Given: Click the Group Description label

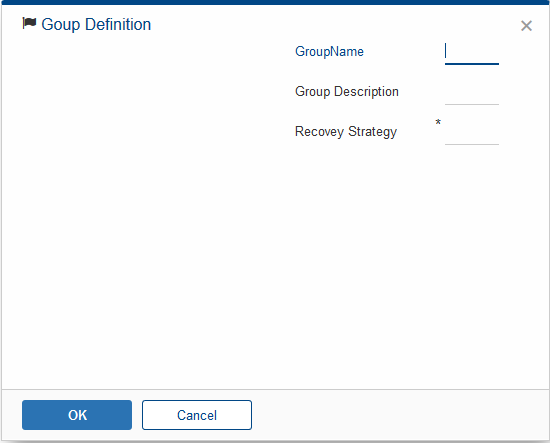Looking at the screenshot, I should point(347,92).
